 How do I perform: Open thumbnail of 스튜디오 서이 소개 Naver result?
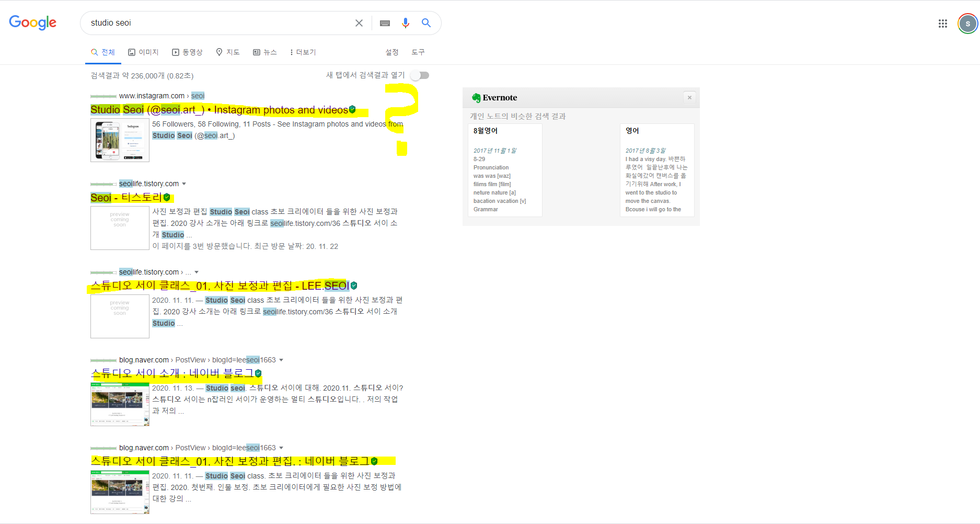click(x=120, y=404)
